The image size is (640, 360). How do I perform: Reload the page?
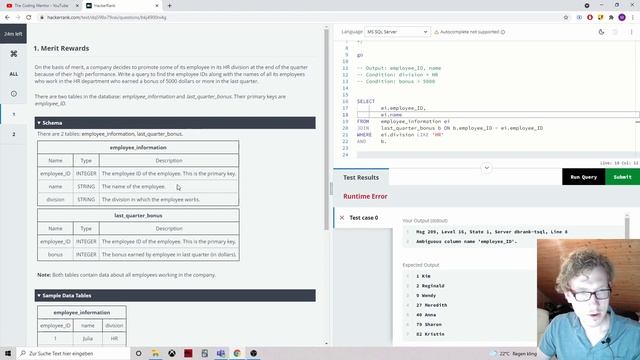click(x=29, y=18)
